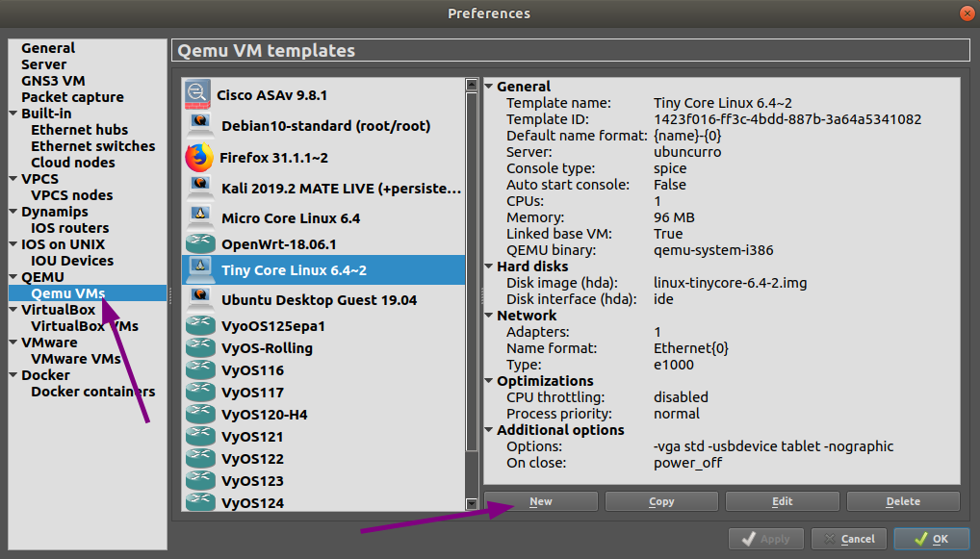Delete the selected VM template
The image size is (980, 559).
[902, 501]
